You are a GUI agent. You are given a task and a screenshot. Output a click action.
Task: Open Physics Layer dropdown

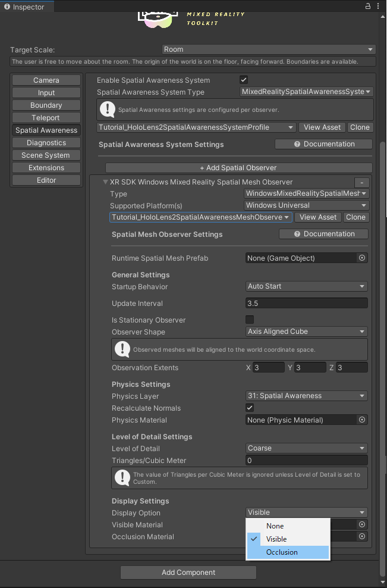(307, 396)
